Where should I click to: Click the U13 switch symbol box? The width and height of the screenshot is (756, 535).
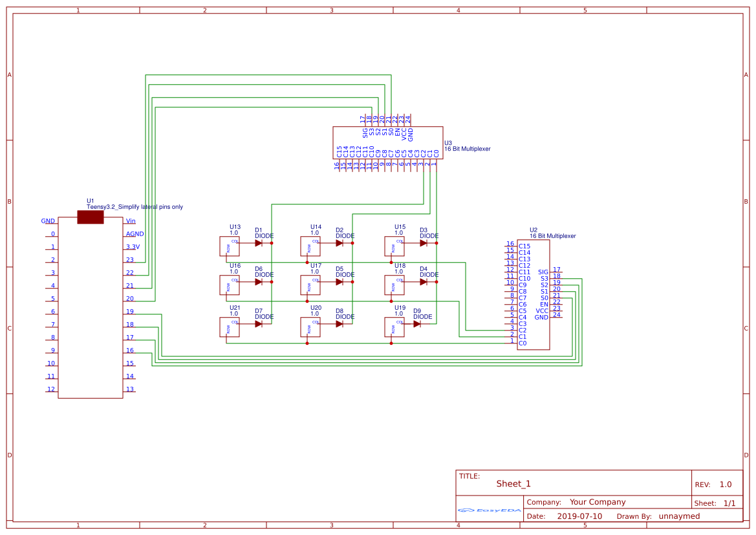point(230,246)
